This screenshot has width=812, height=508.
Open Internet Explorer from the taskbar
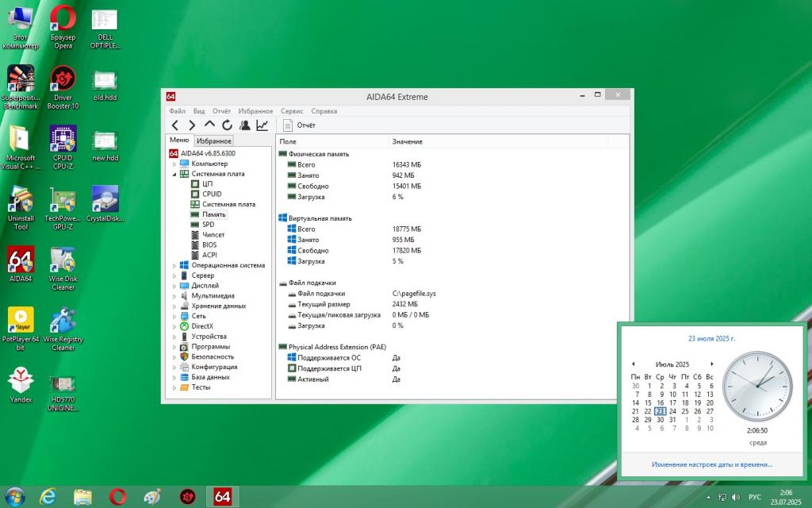point(48,497)
